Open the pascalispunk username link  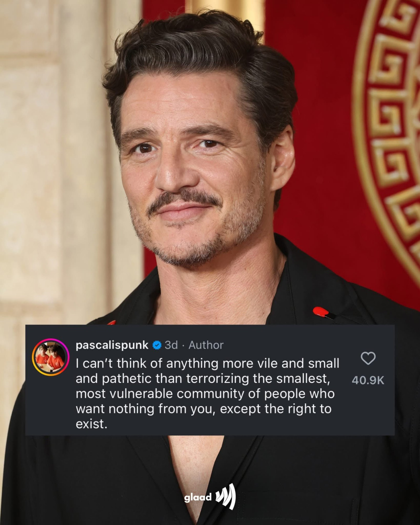112,345
